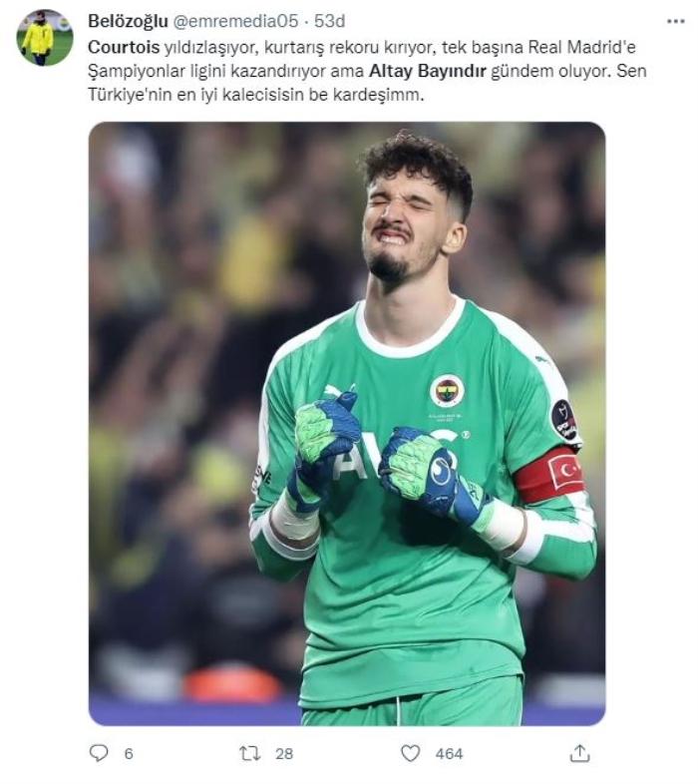Open the share tweet icon

point(579,752)
